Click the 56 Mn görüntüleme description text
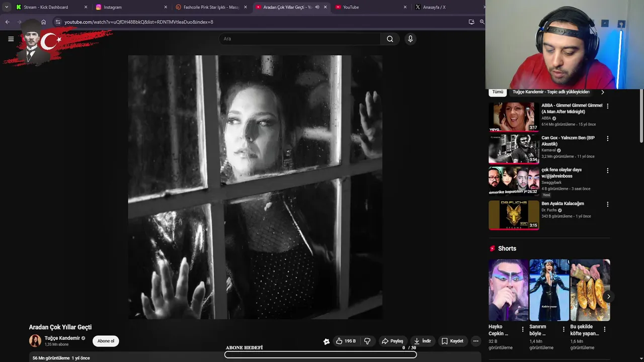The image size is (644, 362). click(x=61, y=358)
